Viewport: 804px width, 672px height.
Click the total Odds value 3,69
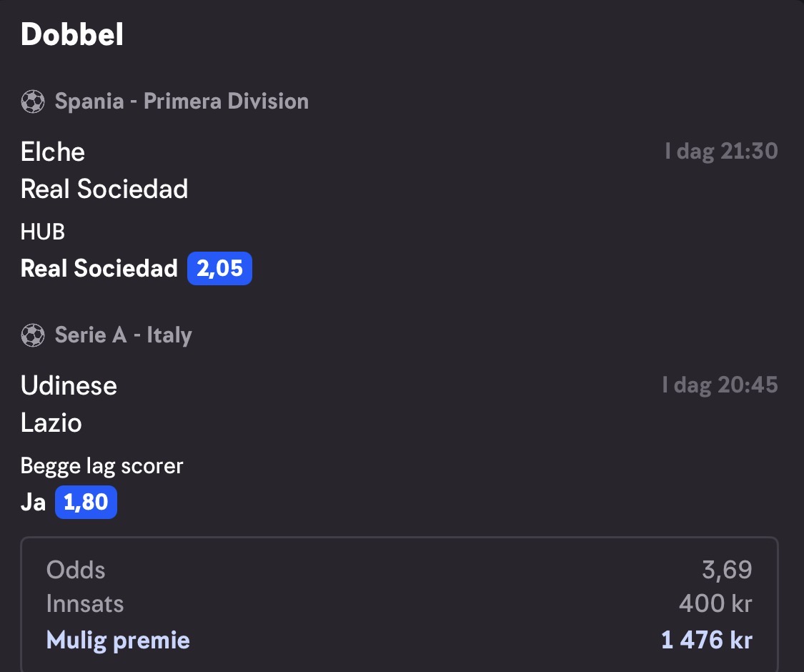click(727, 570)
